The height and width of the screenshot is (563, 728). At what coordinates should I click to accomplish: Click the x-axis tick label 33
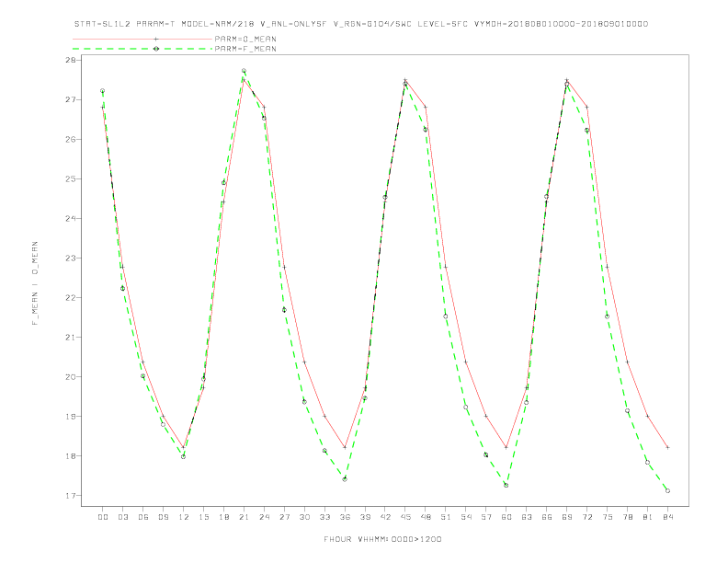(324, 517)
